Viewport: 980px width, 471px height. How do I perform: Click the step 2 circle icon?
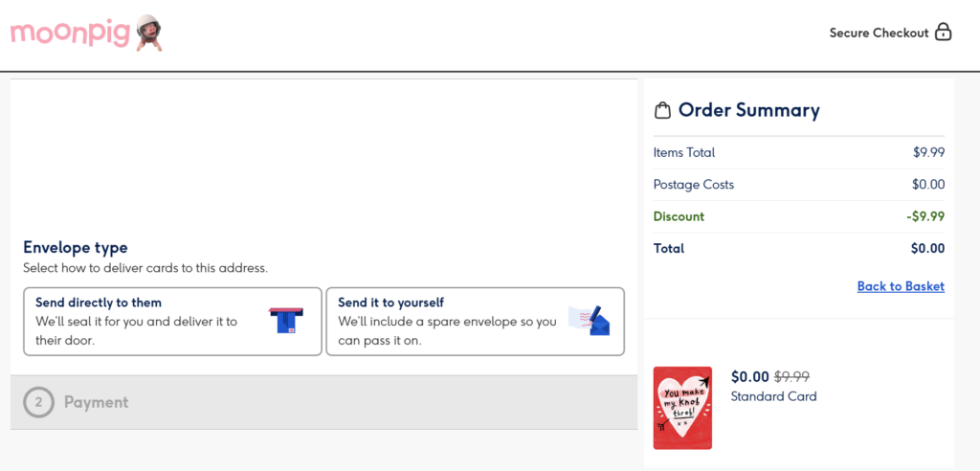point(38,402)
